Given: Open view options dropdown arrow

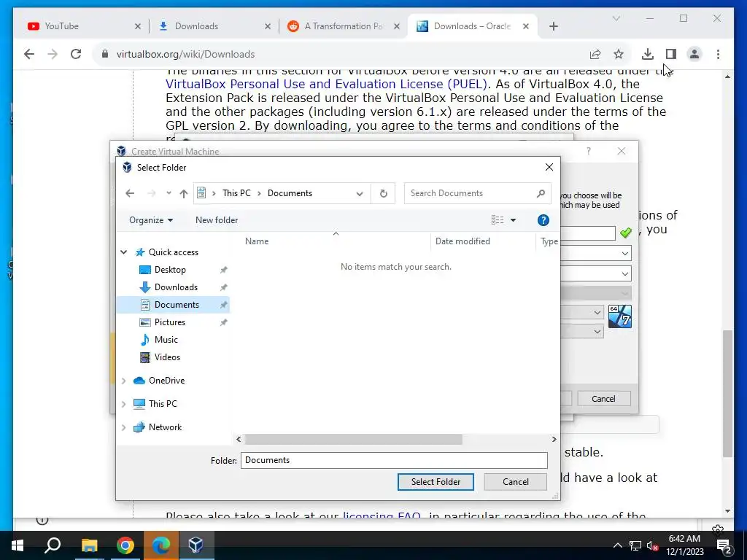Looking at the screenshot, I should click(x=513, y=220).
